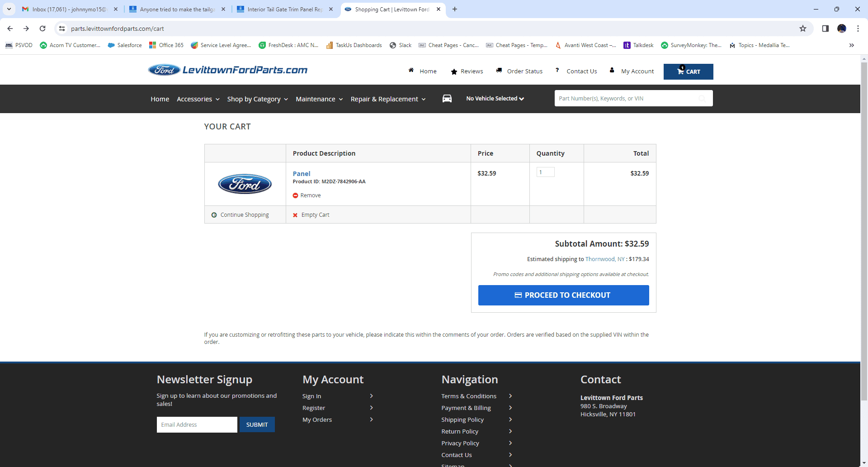This screenshot has width=868, height=467.
Task: Click the Shipping Policy footer chevron
Action: (x=510, y=419)
